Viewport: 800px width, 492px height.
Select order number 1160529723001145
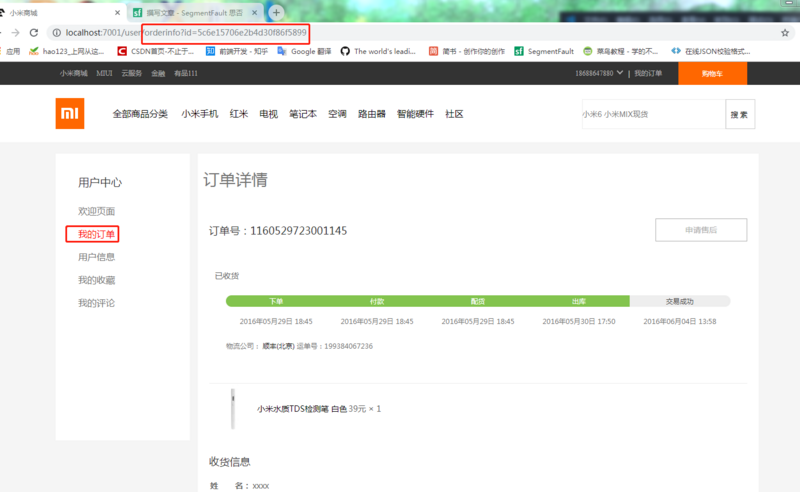[x=298, y=231]
